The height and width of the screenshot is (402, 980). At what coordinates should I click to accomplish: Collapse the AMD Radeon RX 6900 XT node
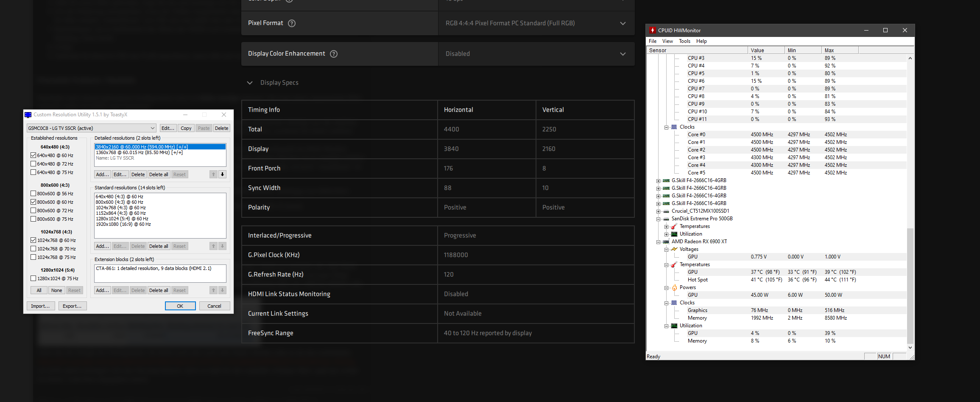(658, 242)
